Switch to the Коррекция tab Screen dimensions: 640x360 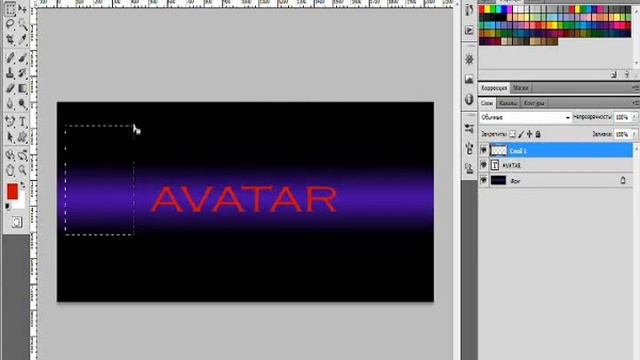point(494,88)
